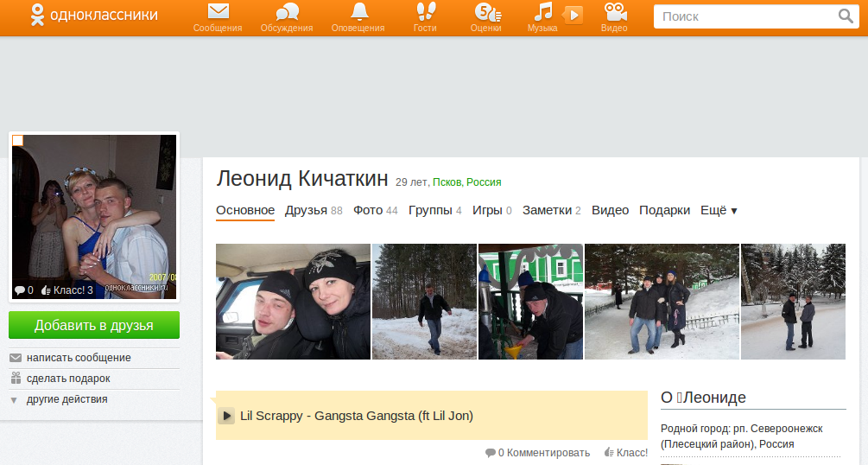
Task: Play Lil Scrappy - Gangsta Gangsta track
Action: [226, 416]
